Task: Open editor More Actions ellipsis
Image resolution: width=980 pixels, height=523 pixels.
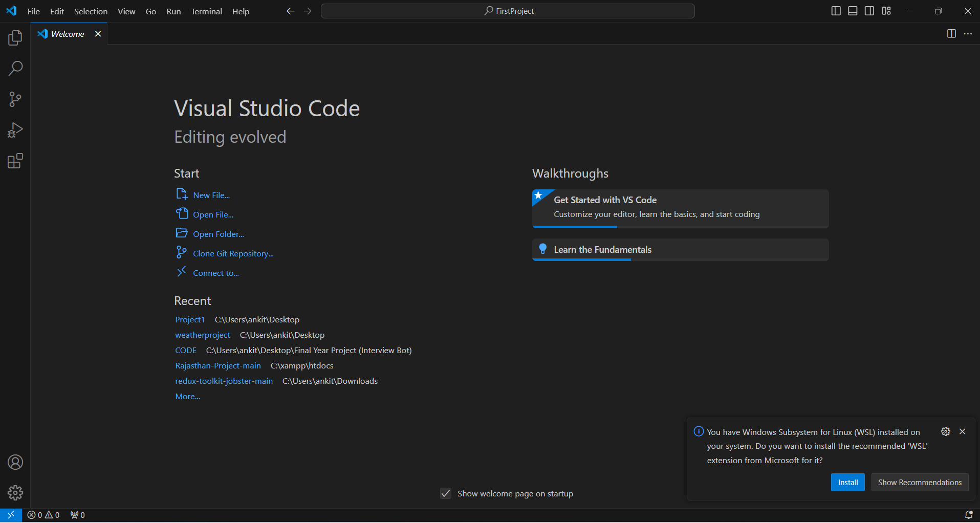Action: 968,34
